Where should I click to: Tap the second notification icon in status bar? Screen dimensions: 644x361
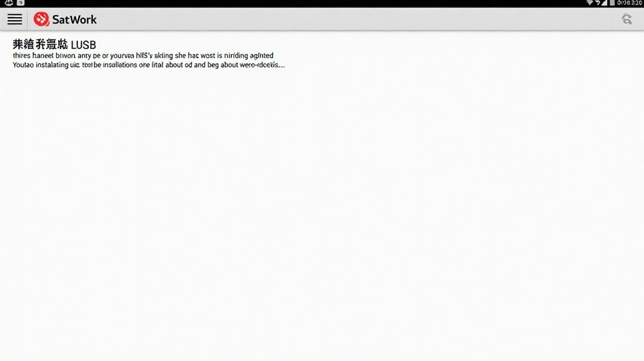click(x=20, y=3)
